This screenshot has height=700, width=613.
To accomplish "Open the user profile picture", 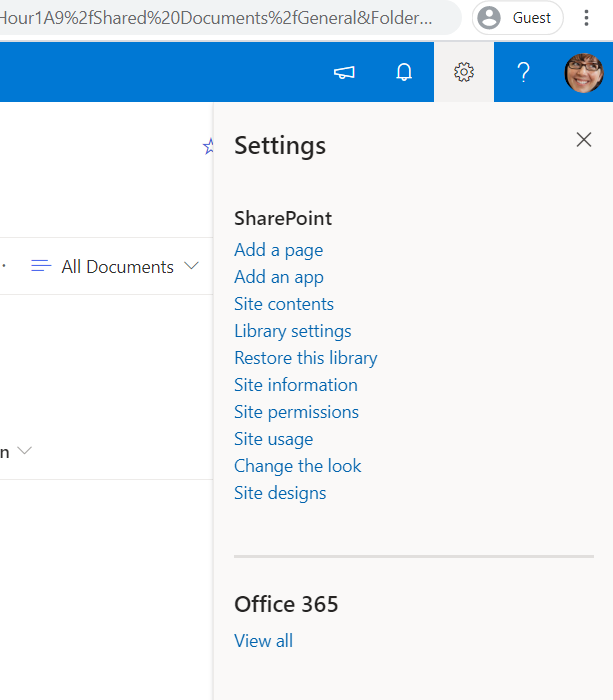I will click(584, 73).
